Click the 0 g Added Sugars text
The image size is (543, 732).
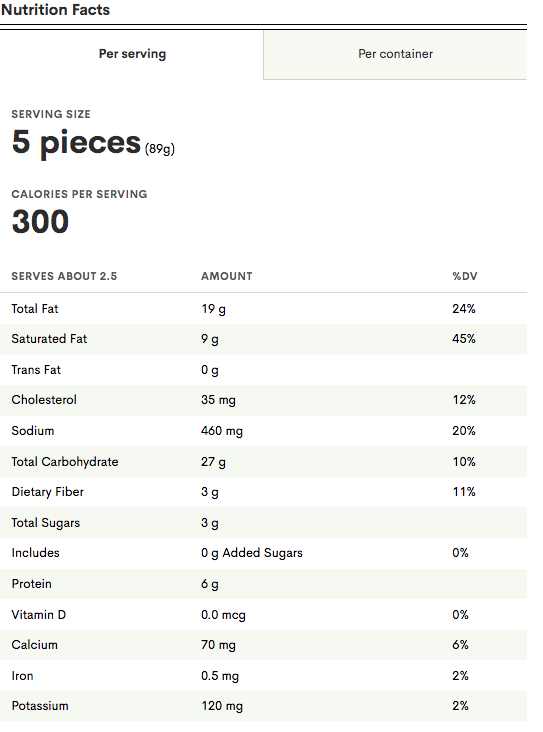click(252, 553)
